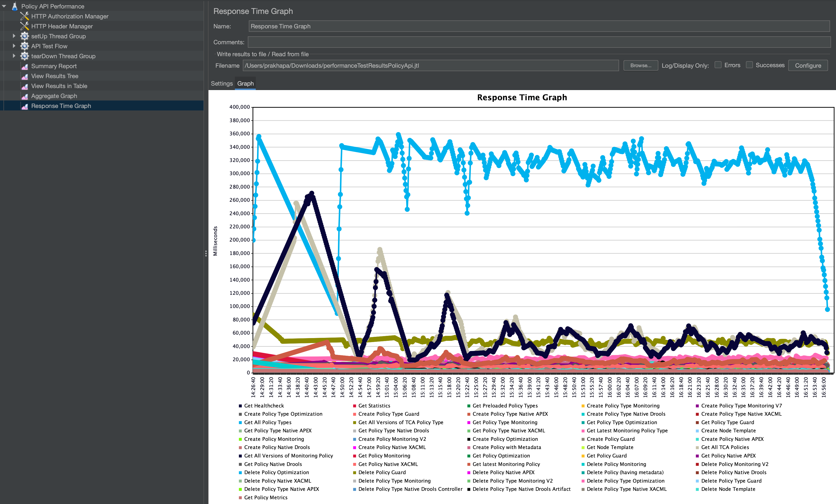The image size is (836, 504).
Task: Expand the setUp Thread Group node
Action: point(14,36)
